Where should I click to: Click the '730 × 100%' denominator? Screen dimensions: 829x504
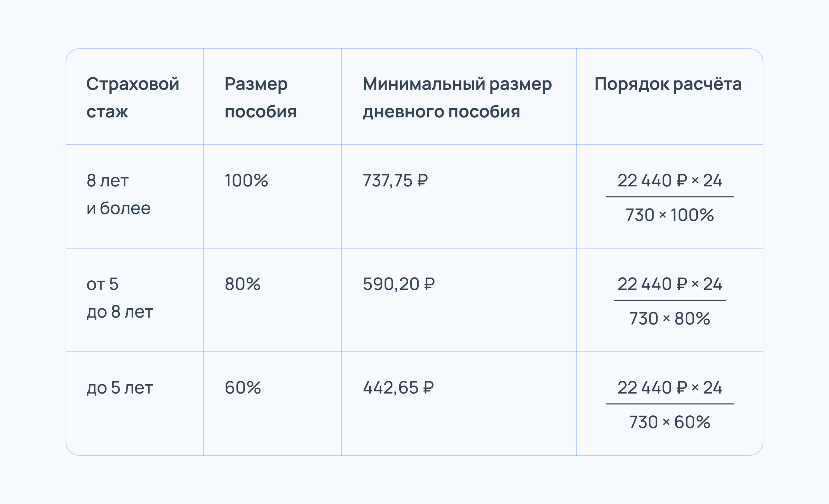click(x=670, y=215)
